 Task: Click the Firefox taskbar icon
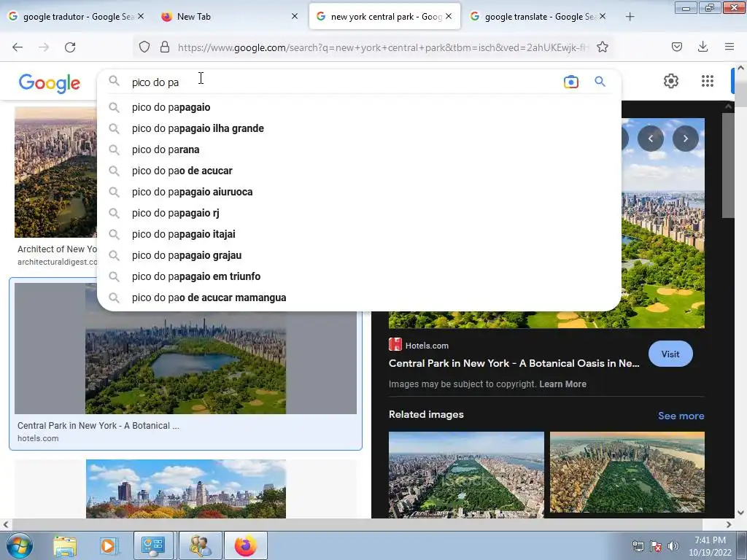pyautogui.click(x=245, y=545)
